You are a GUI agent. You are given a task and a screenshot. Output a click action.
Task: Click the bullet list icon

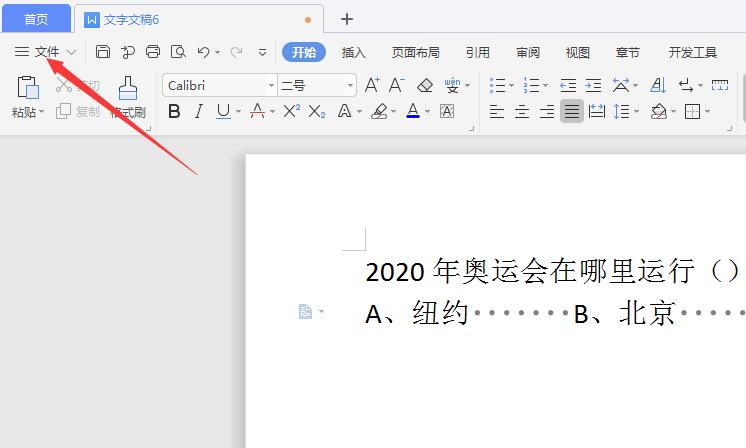(x=497, y=86)
